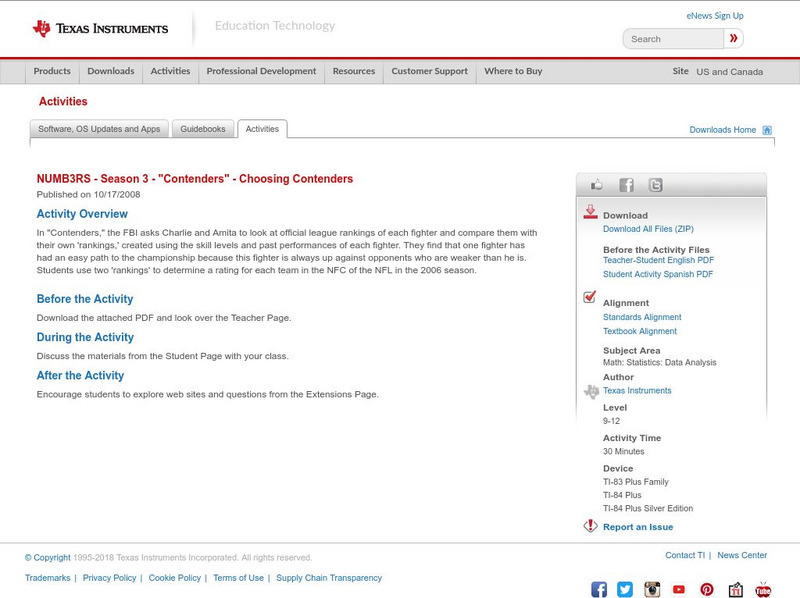Open the footer Pinterest icon
Viewport: 800px width, 598px height.
(707, 589)
